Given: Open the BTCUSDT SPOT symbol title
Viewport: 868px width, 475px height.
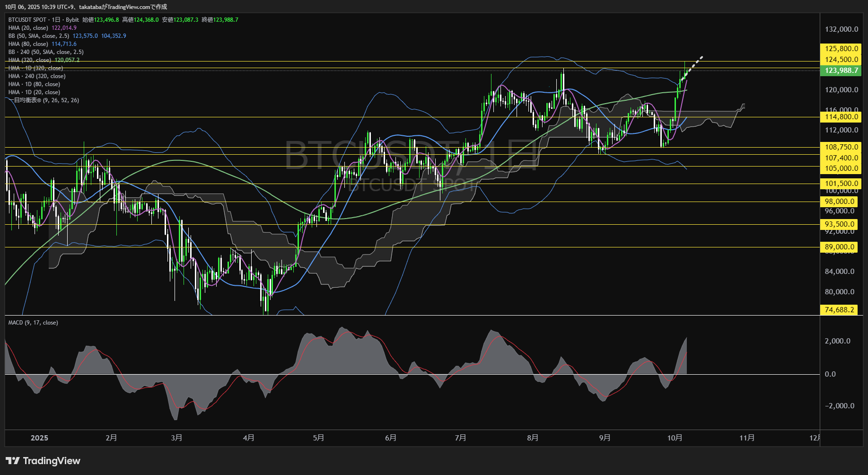Looking at the screenshot, I should pos(27,20).
